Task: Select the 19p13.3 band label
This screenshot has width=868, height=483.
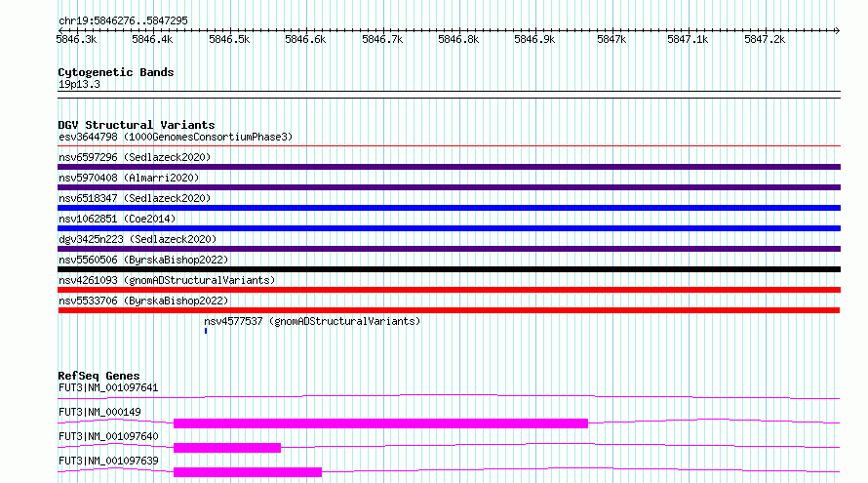Action: pyautogui.click(x=79, y=84)
